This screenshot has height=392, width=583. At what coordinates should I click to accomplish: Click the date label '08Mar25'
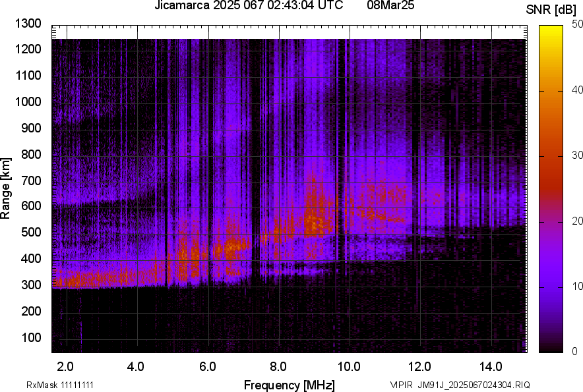coord(390,5)
